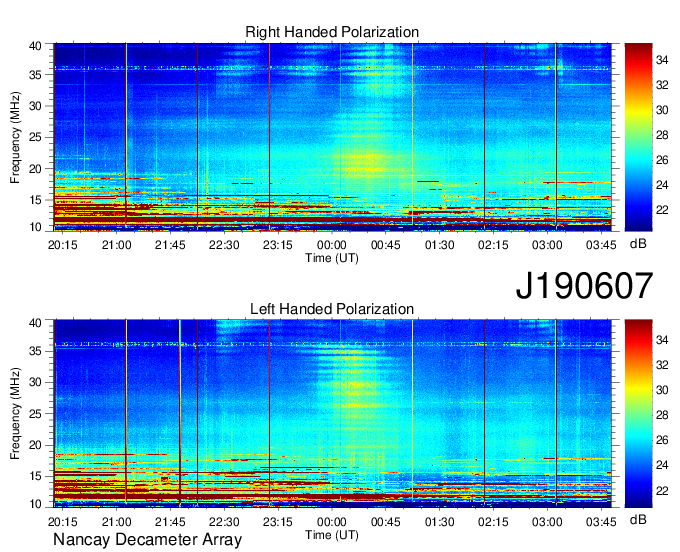This screenshot has height=552, width=680.
Task: Click the 22:30 time tick under Right Handed plot
Action: [x=224, y=245]
